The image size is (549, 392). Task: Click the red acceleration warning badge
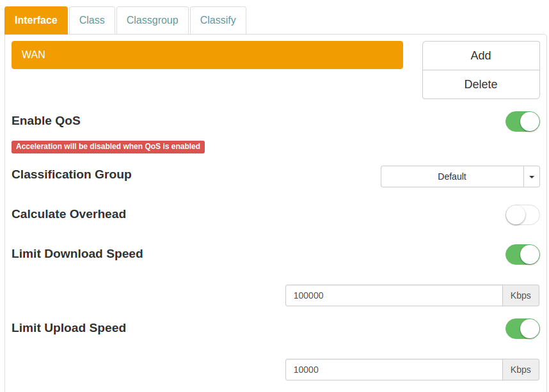tap(108, 146)
